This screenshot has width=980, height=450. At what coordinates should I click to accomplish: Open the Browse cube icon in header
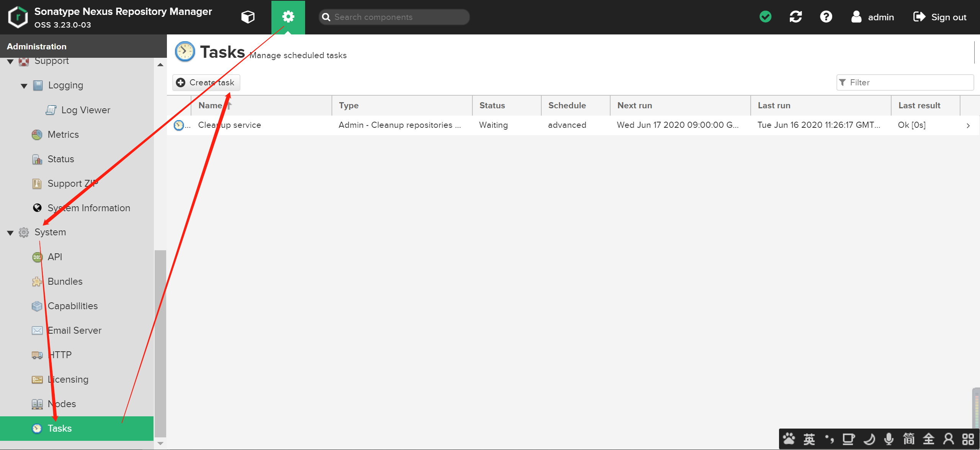click(x=248, y=17)
